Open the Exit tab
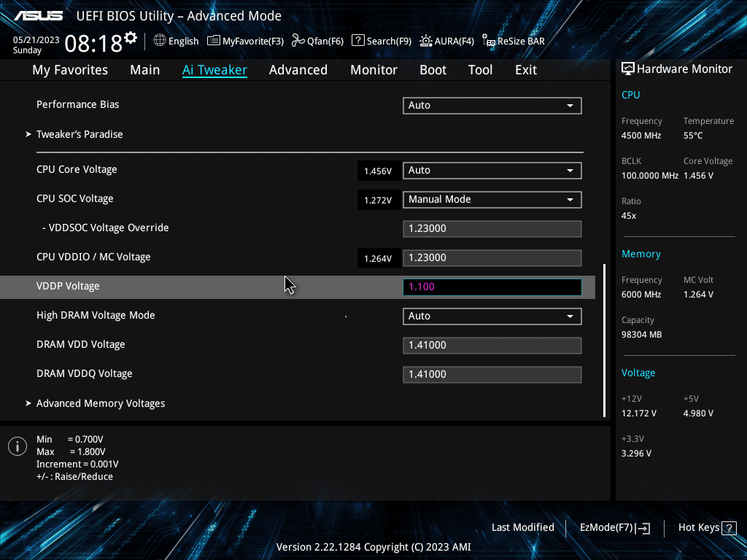747x560 pixels. (526, 70)
